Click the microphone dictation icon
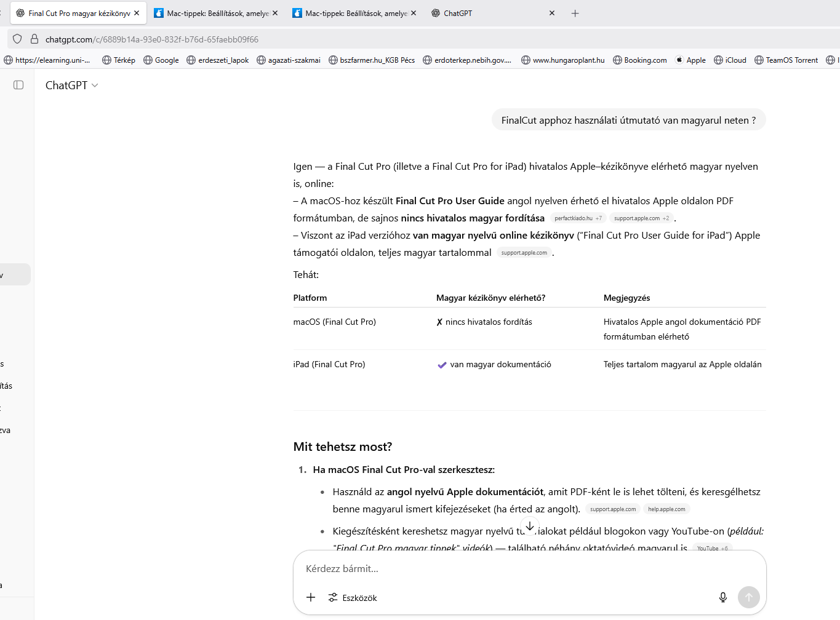 (x=723, y=597)
